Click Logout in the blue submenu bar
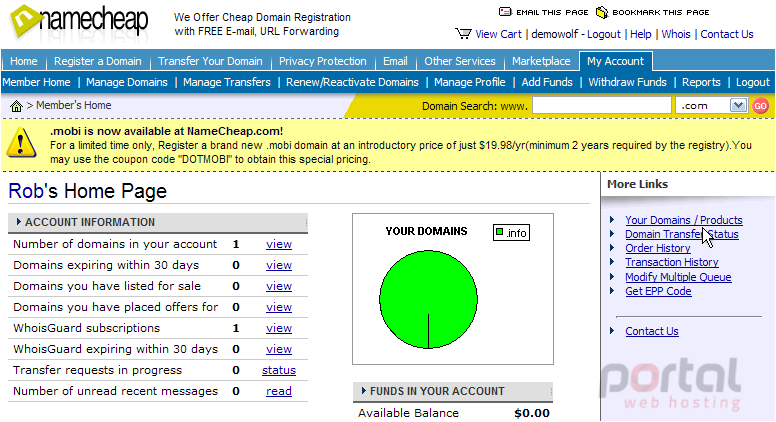 coord(753,82)
